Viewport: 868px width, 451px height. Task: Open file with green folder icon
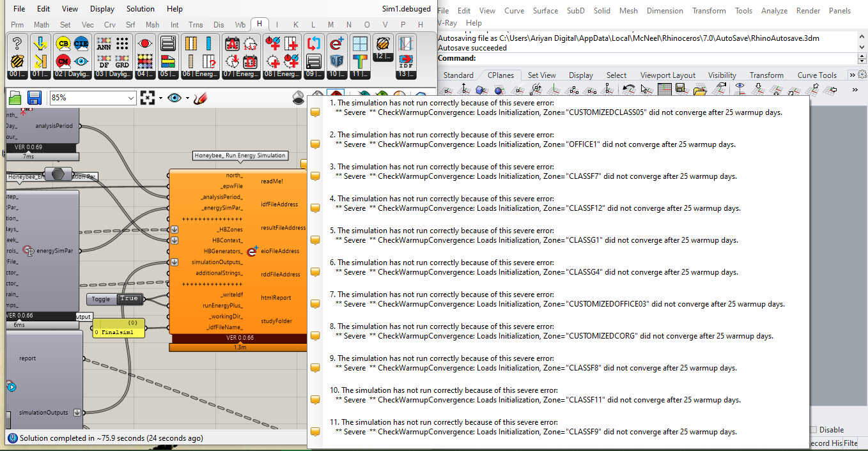point(15,98)
